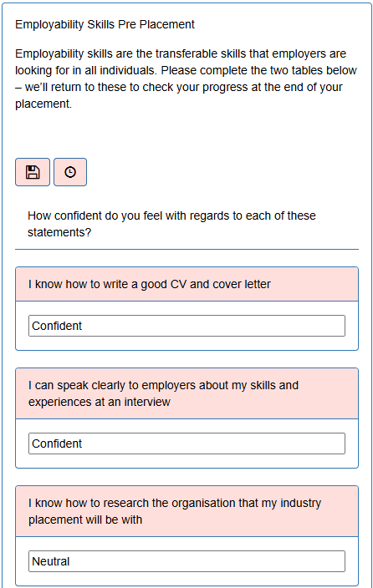Select the 'I can speak clearly to employers' header
This screenshot has height=588, width=373.
click(x=186, y=393)
